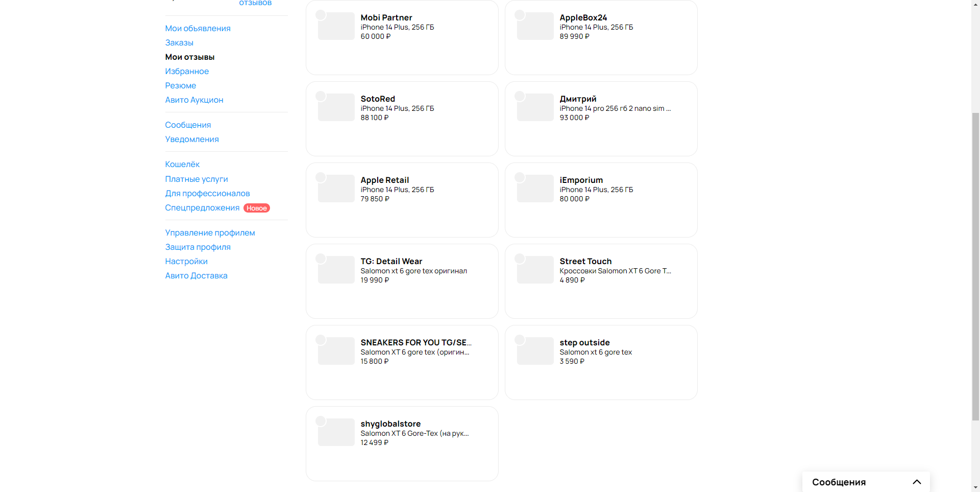Open Платные услуги link
980x492 pixels.
coord(197,179)
